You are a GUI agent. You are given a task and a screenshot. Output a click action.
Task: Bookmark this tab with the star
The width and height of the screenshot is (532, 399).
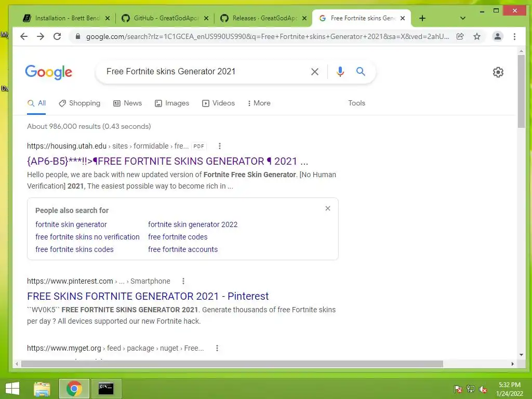[477, 36]
